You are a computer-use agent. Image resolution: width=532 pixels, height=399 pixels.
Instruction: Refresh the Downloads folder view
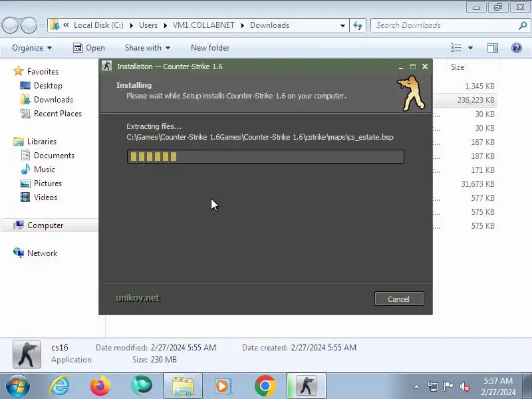click(358, 25)
